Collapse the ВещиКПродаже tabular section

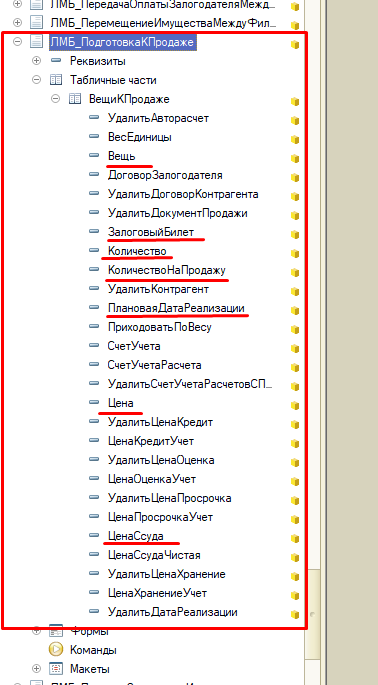pyautogui.click(x=55, y=99)
